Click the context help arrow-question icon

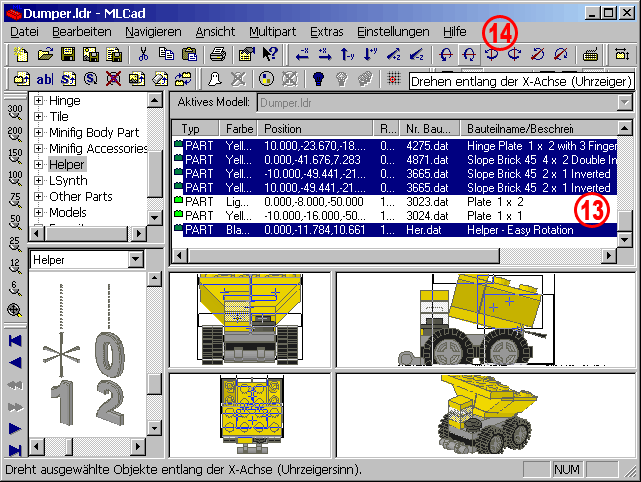[270, 54]
